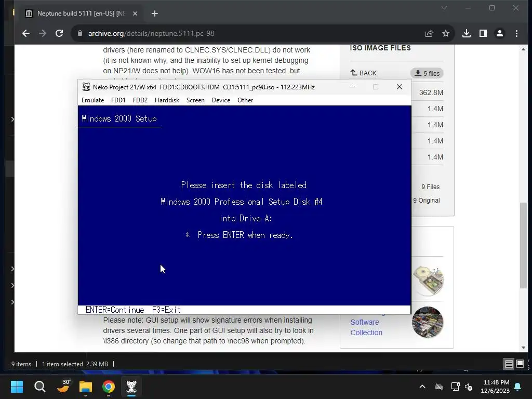Screen dimensions: 532x399
Task: Click the ENTER=Continue status text
Action: click(x=115, y=310)
